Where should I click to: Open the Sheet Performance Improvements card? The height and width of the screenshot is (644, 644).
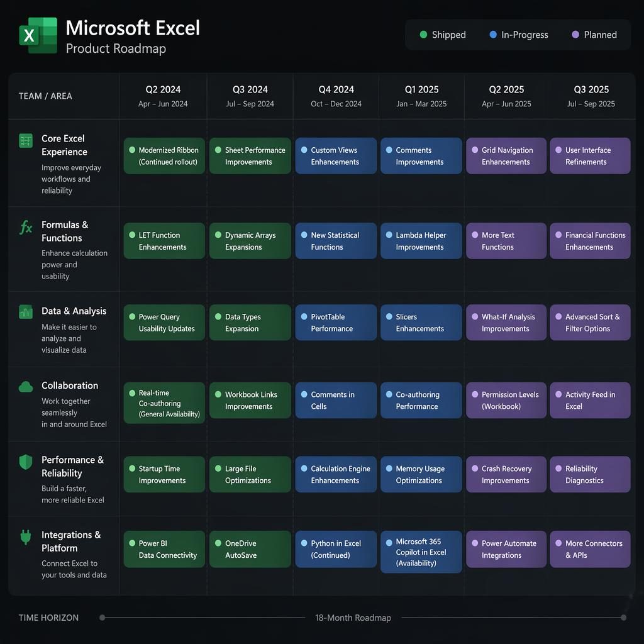pyautogui.click(x=250, y=156)
